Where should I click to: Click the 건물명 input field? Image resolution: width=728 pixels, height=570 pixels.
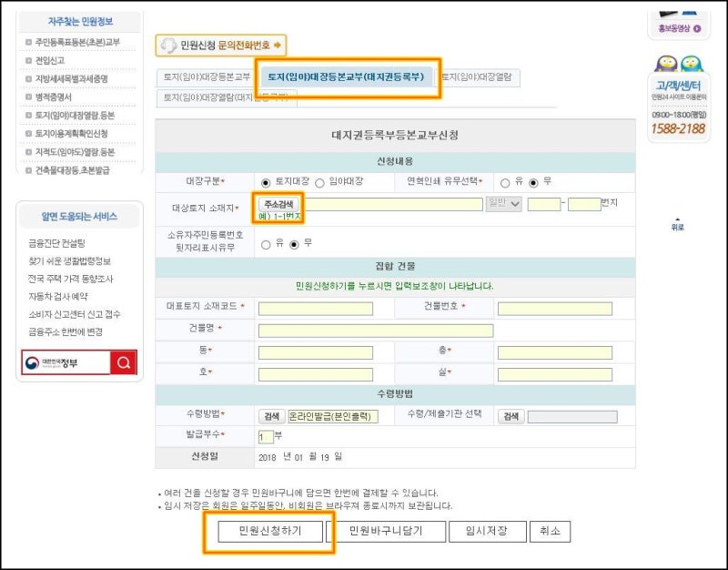coord(376,331)
